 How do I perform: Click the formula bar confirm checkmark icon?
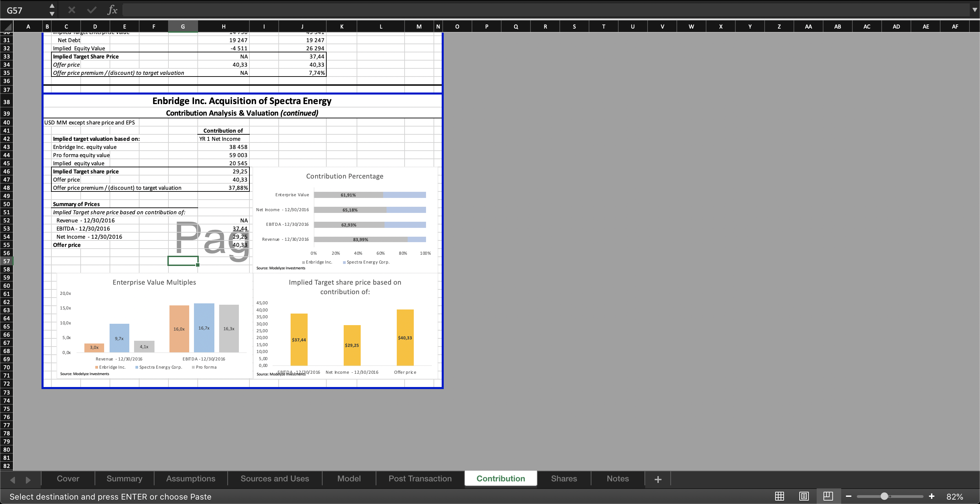pyautogui.click(x=91, y=10)
